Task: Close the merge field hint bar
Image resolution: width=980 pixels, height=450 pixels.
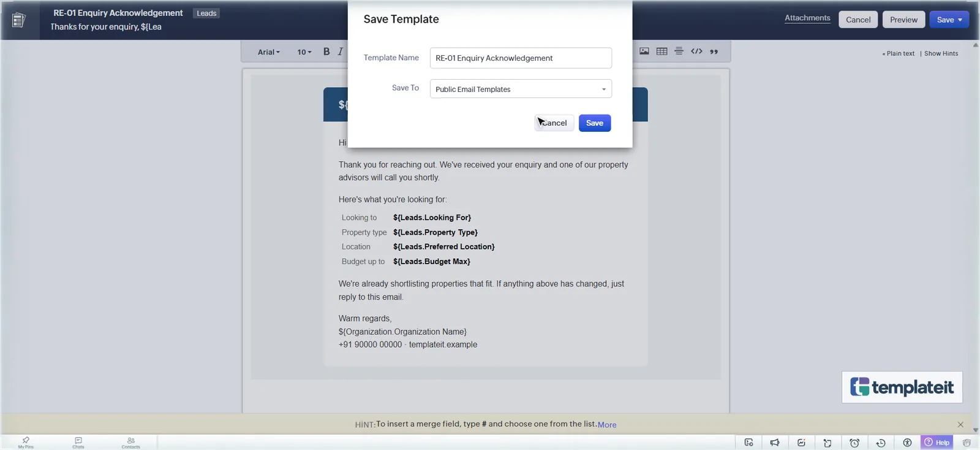Action: 960,425
